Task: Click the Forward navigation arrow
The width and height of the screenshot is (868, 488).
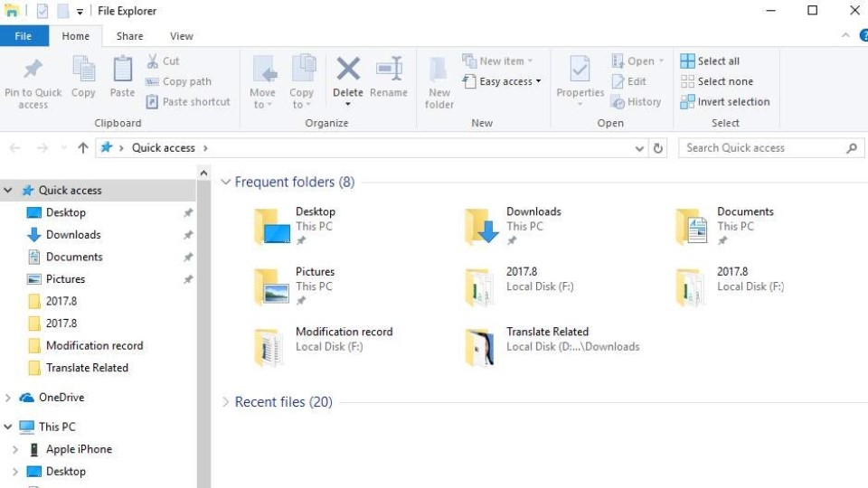Action: 42,147
